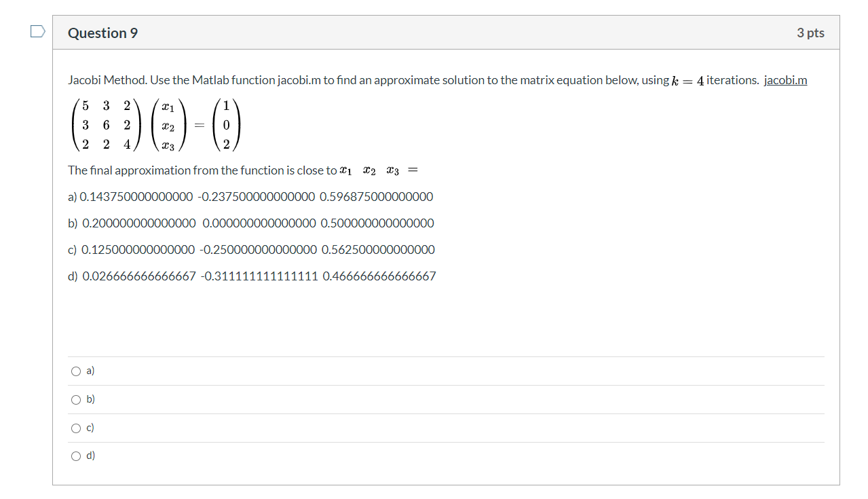This screenshot has height=499, width=868.
Task: Select option text starting with 0.200000000000000
Action: point(251,223)
